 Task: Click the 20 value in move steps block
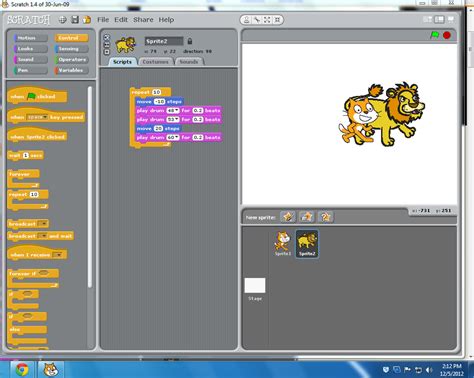(158, 128)
